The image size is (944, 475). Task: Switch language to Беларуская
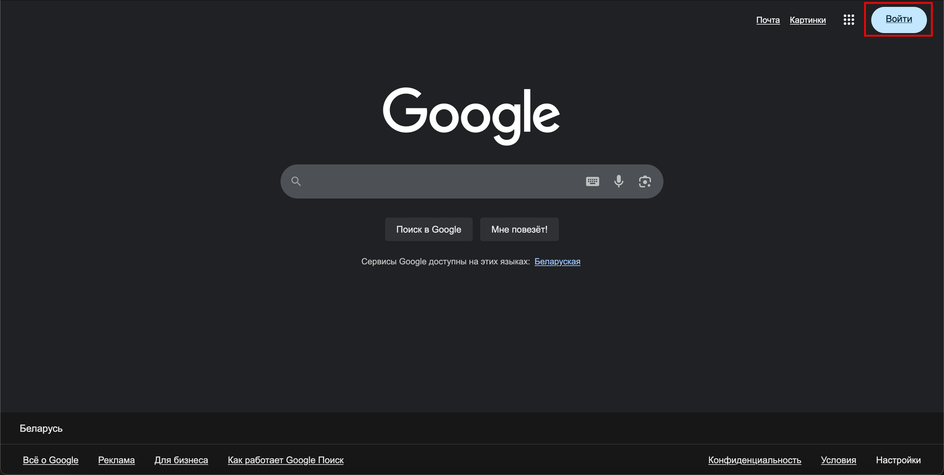(x=557, y=262)
